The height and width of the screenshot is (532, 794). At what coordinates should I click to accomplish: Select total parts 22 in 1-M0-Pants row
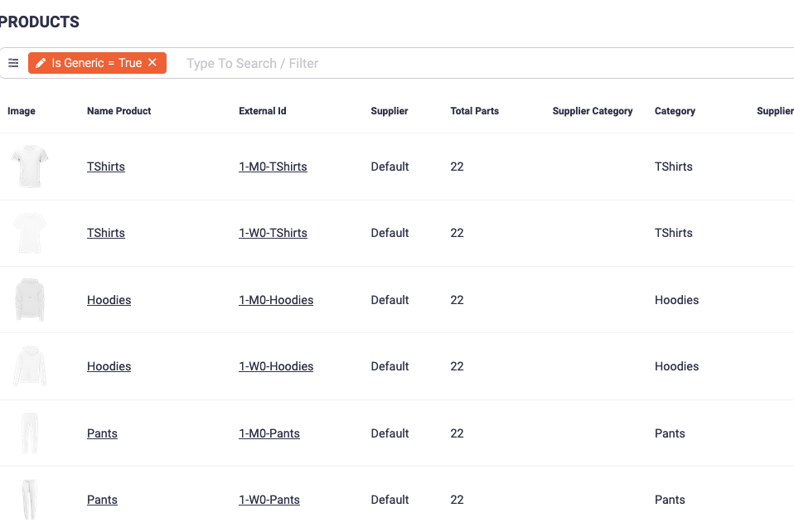pos(457,433)
